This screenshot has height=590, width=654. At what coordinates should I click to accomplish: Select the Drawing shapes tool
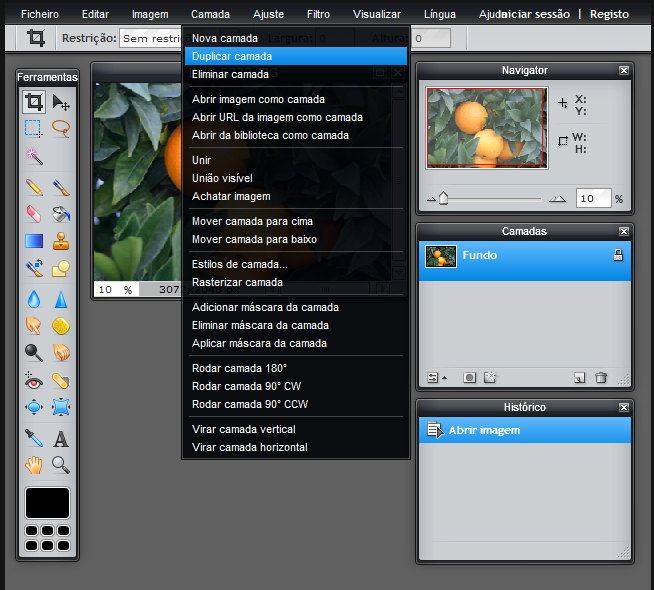click(61, 268)
